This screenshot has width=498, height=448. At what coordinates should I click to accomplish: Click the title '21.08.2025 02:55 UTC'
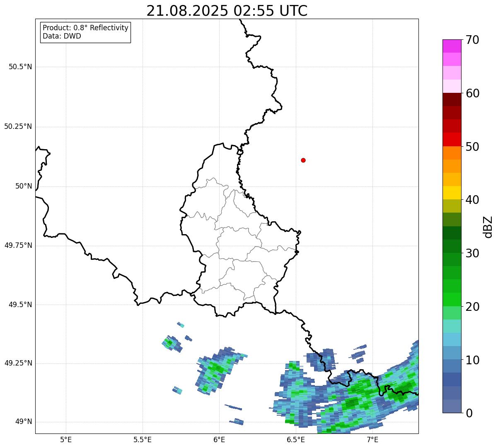click(227, 10)
